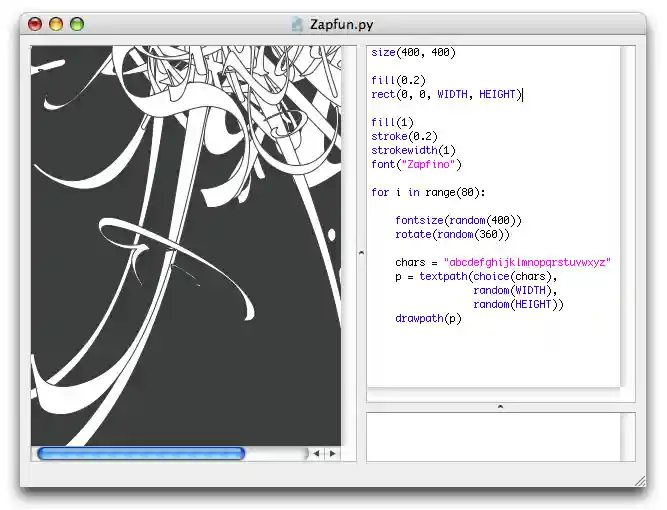
Task: Click the Zapfun.py window title text
Action: click(340, 24)
